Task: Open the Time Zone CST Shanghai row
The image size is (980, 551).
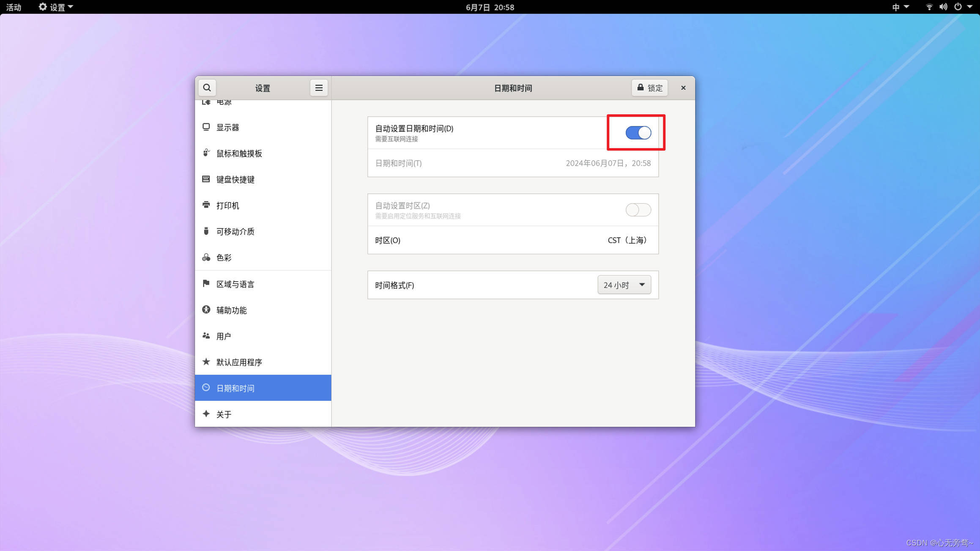Action: click(x=512, y=240)
